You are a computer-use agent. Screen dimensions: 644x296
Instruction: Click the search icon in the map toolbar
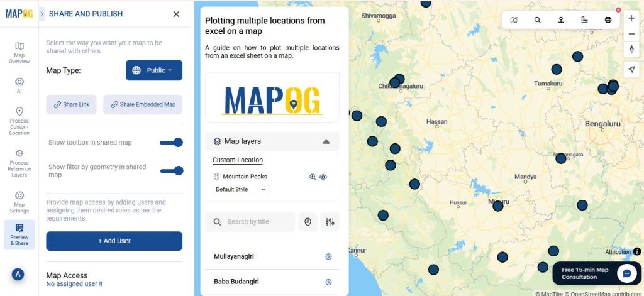click(x=537, y=19)
